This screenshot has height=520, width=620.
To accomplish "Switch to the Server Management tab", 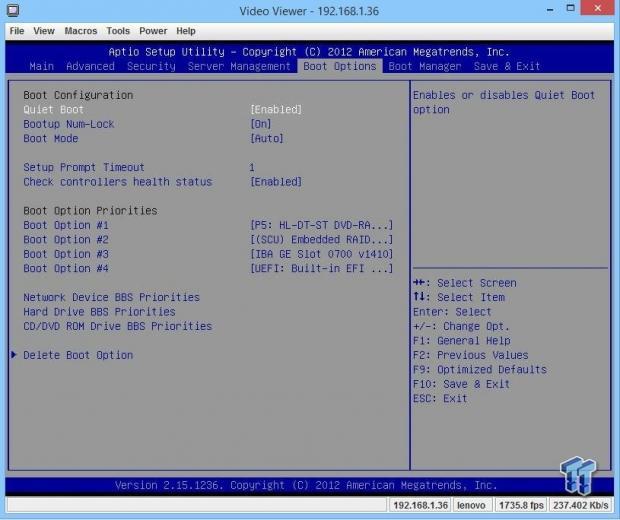I will pos(239,66).
